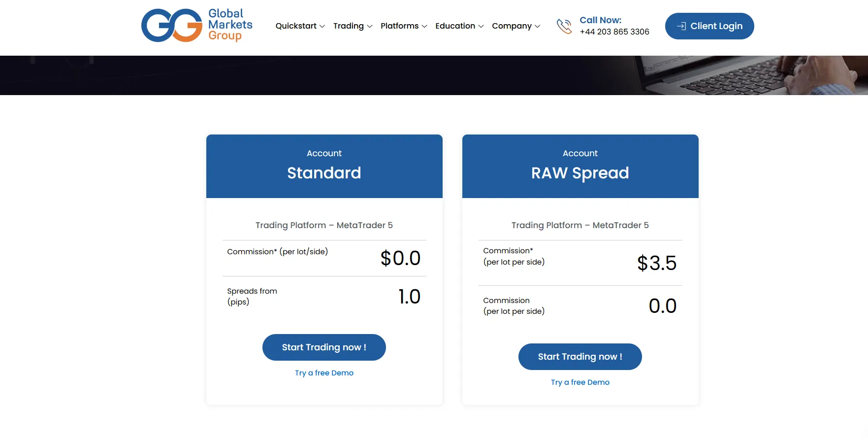868x439 pixels.
Task: Open the Trading menu
Action: [x=353, y=26]
